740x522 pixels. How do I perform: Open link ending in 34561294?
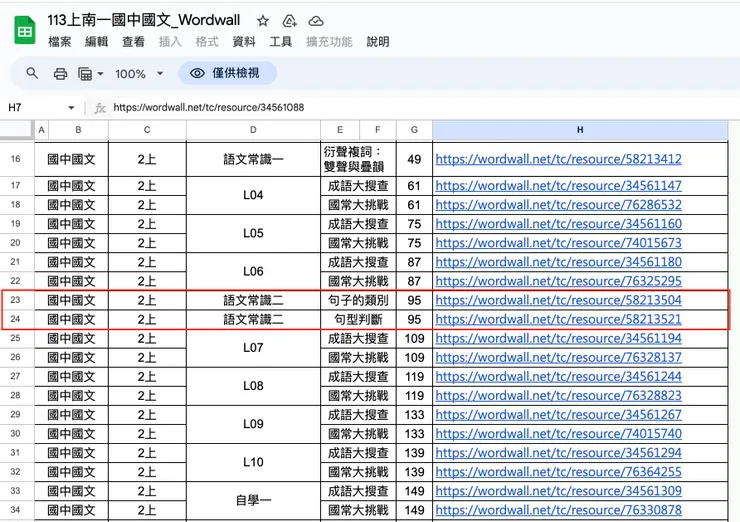tap(558, 453)
